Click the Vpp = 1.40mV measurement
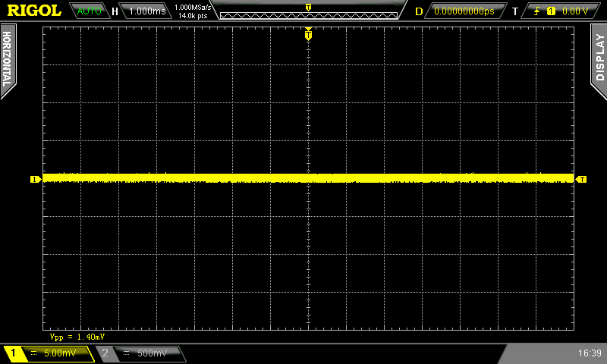The height and width of the screenshot is (364, 607). [77, 337]
